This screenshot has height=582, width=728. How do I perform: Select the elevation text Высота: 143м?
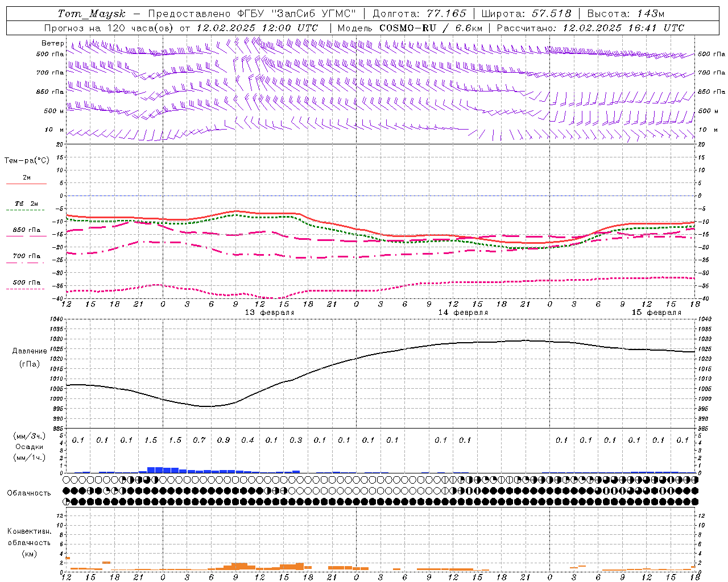pos(626,14)
